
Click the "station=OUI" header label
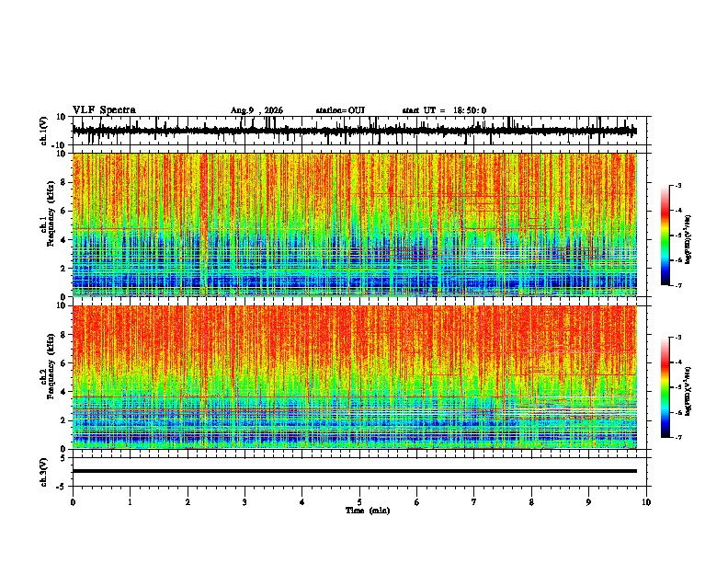point(340,110)
